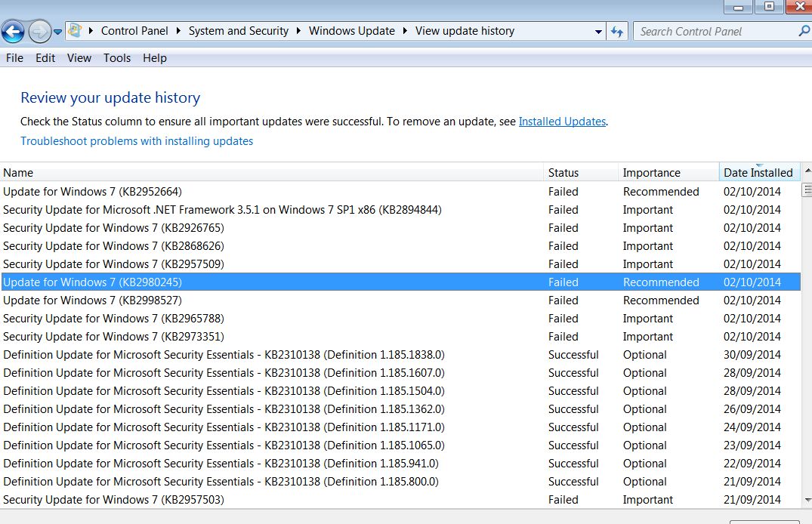
Task: Click the scrollbar down arrow
Action: click(807, 500)
